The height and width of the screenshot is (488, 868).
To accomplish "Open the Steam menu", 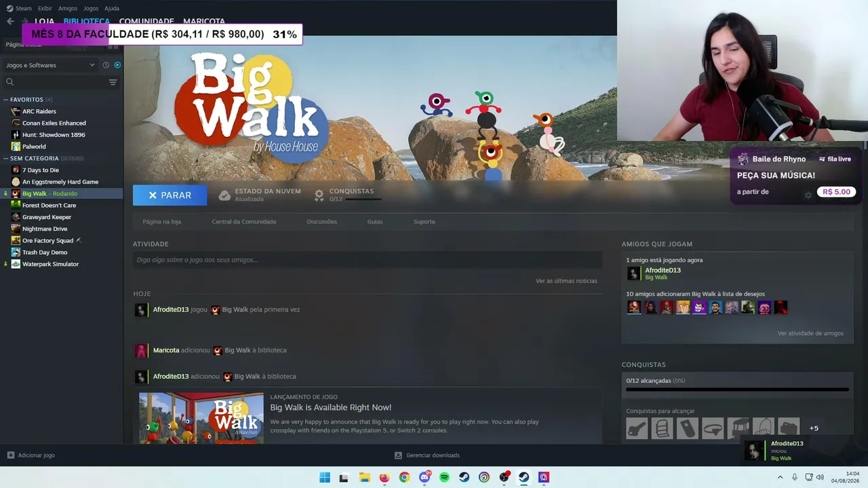I will pos(24,8).
